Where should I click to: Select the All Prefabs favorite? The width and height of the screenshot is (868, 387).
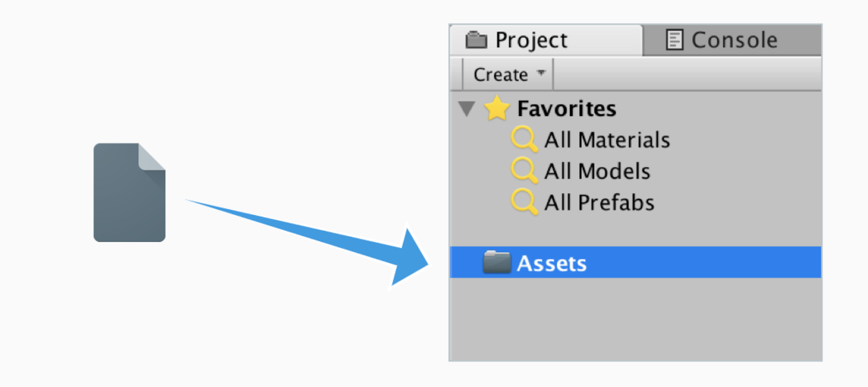[x=599, y=203]
